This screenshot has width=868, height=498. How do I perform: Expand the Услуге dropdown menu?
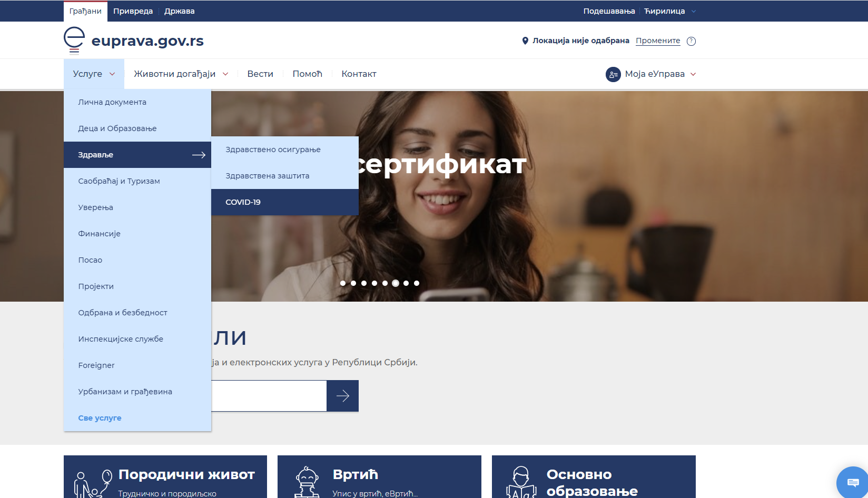click(94, 74)
